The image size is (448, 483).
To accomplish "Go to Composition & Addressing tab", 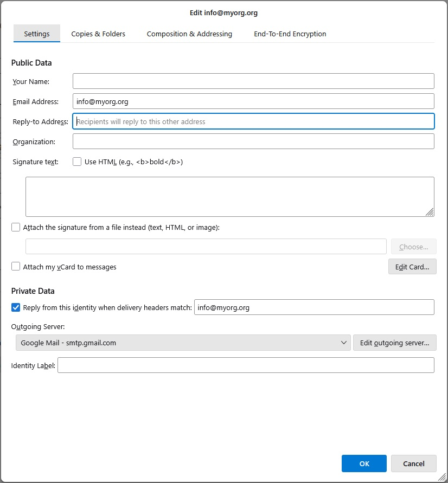I will (x=189, y=34).
